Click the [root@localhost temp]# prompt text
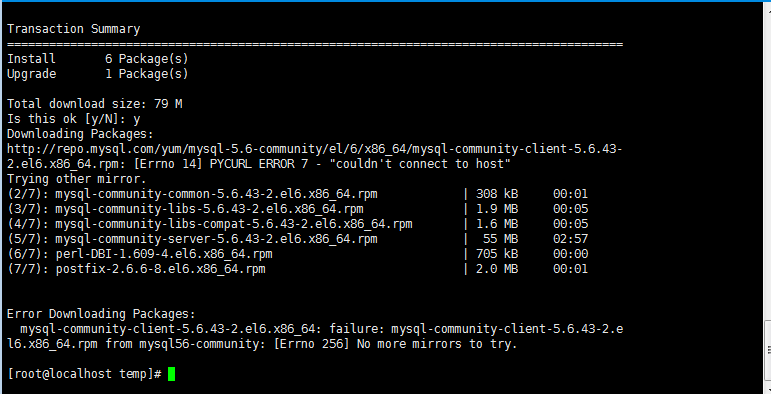Screen dimensions: 771x394 tap(84, 374)
